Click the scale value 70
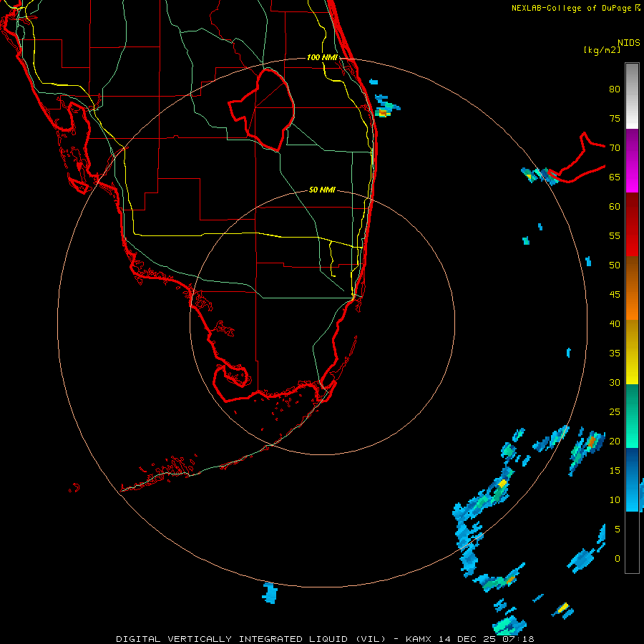The width and height of the screenshot is (644, 644). [x=615, y=148]
